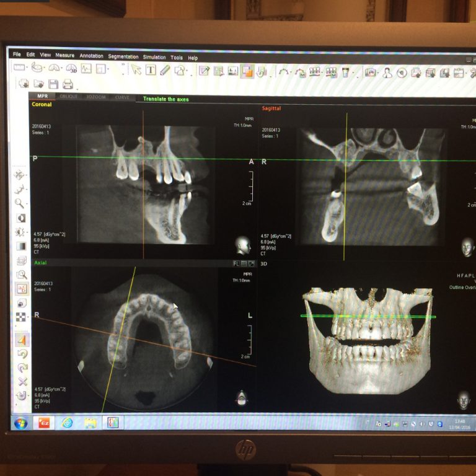The image size is (476, 476).
Task: Toggle the highlighted orange layout button in toolbar
Action: [247, 71]
